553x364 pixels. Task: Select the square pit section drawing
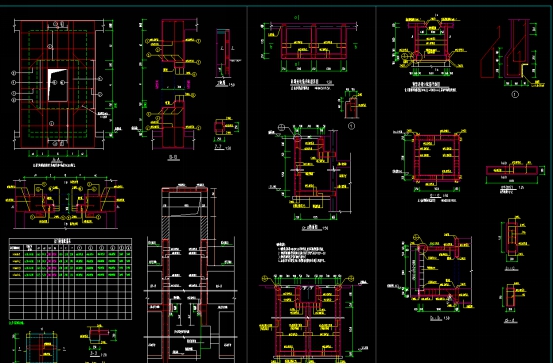pyautogui.click(x=437, y=159)
